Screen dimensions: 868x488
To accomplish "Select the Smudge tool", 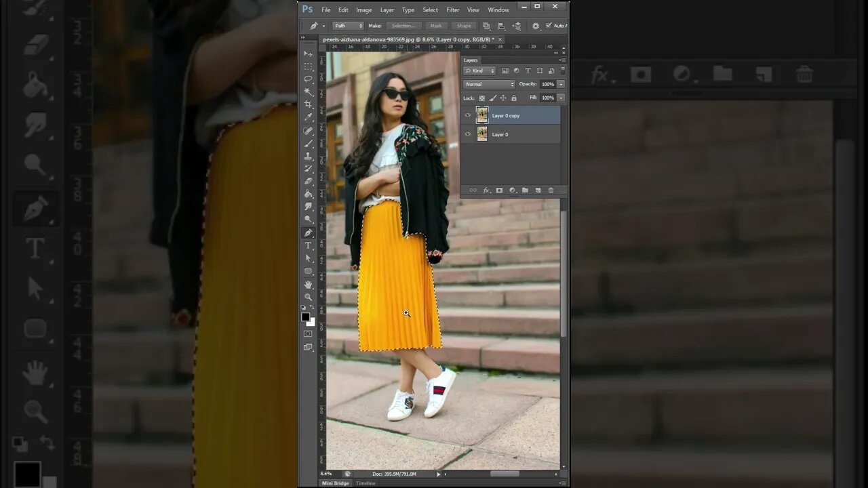I will pyautogui.click(x=308, y=207).
